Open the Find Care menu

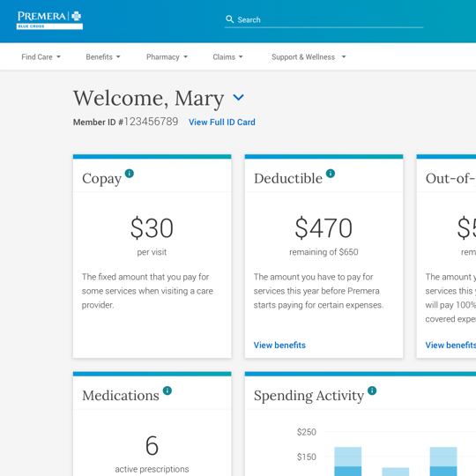(x=41, y=56)
